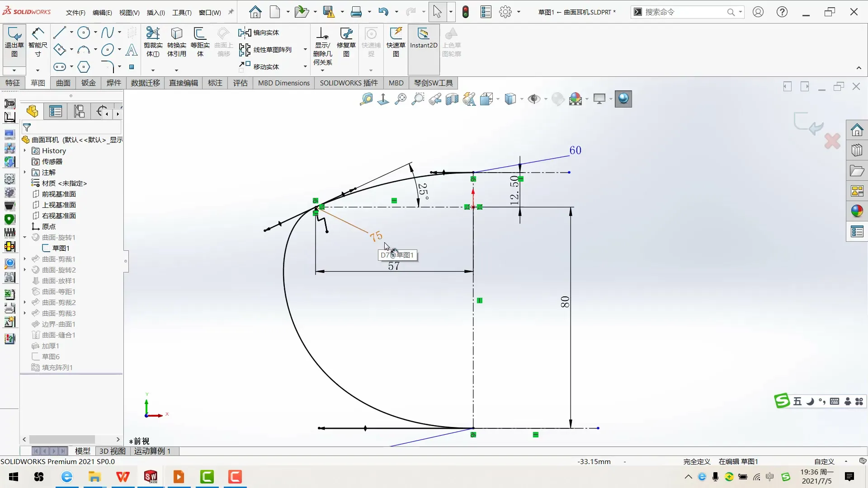Select the 智能尺寸 (Smart Dimension) tool
Image resolution: width=868 pixels, height=488 pixels.
(38, 43)
